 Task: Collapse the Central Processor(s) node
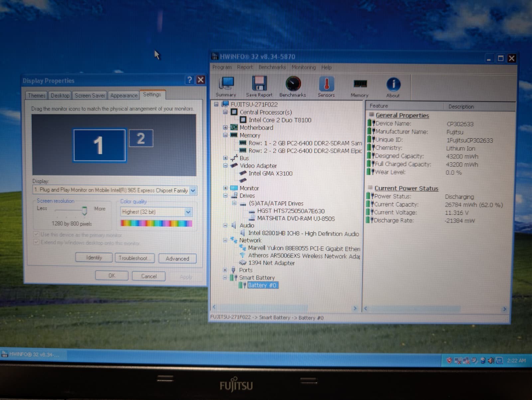[225, 112]
